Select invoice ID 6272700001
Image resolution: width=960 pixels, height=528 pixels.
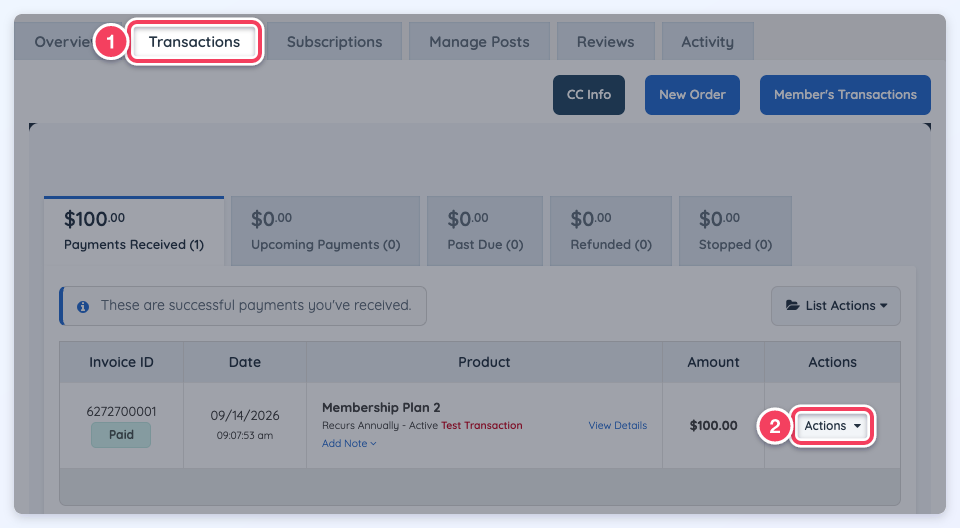pyautogui.click(x=121, y=412)
